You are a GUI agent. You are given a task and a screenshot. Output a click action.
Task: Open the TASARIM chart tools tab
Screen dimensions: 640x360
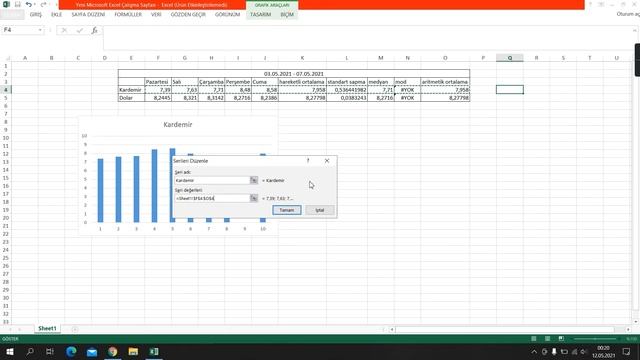260,14
